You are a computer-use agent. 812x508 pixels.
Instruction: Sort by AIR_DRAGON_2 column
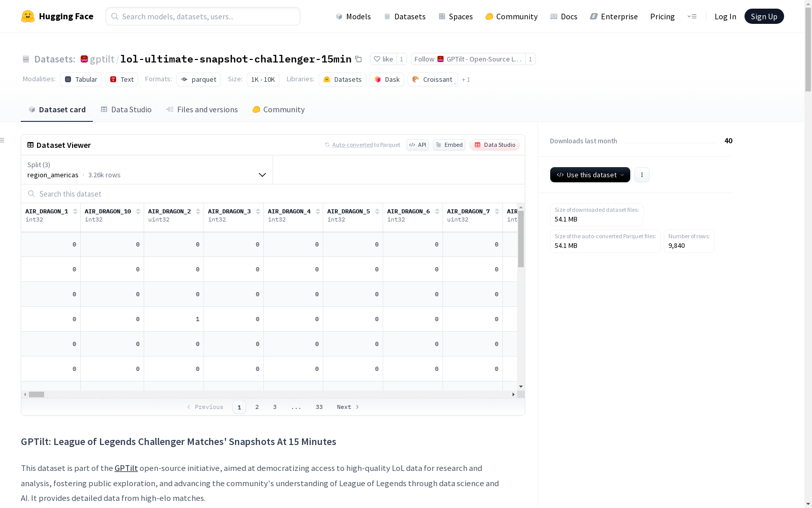[198, 211]
